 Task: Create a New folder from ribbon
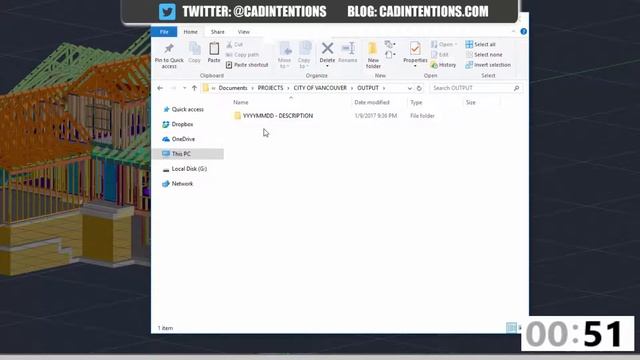pyautogui.click(x=373, y=55)
